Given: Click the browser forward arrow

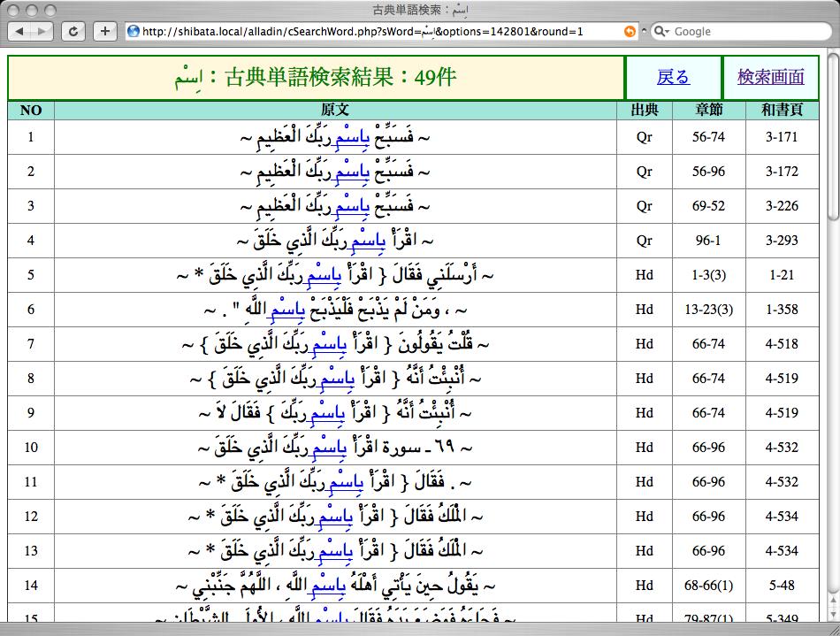Looking at the screenshot, I should pyautogui.click(x=42, y=31).
